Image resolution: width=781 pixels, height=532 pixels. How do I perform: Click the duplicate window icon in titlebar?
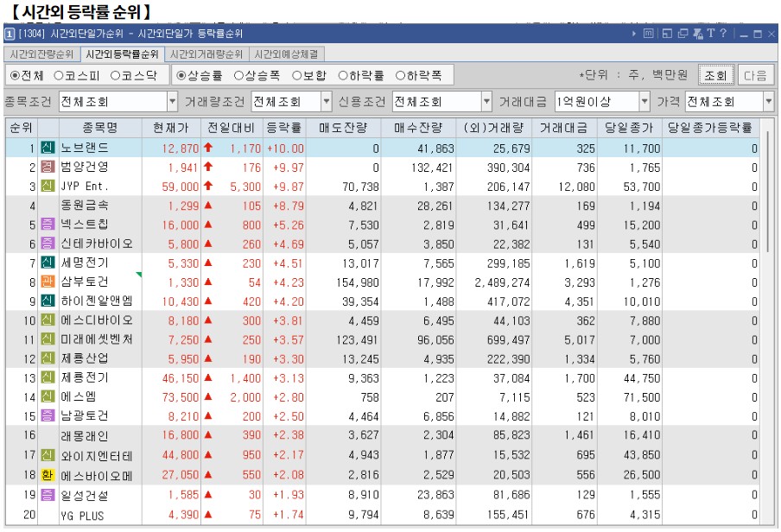pos(683,33)
